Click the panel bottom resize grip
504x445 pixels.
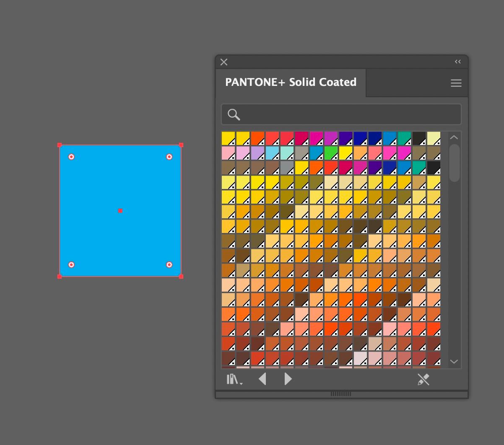pyautogui.click(x=341, y=394)
